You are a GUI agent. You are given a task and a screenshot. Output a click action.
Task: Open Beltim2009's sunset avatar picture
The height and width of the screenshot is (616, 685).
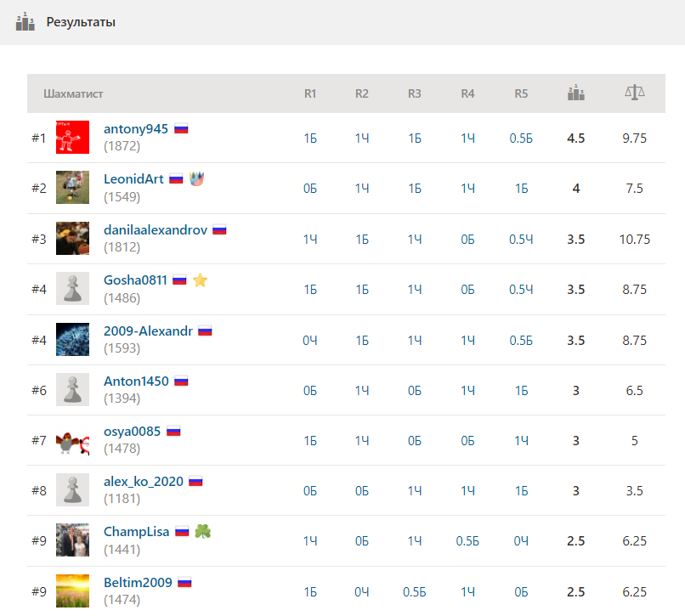coord(72,591)
